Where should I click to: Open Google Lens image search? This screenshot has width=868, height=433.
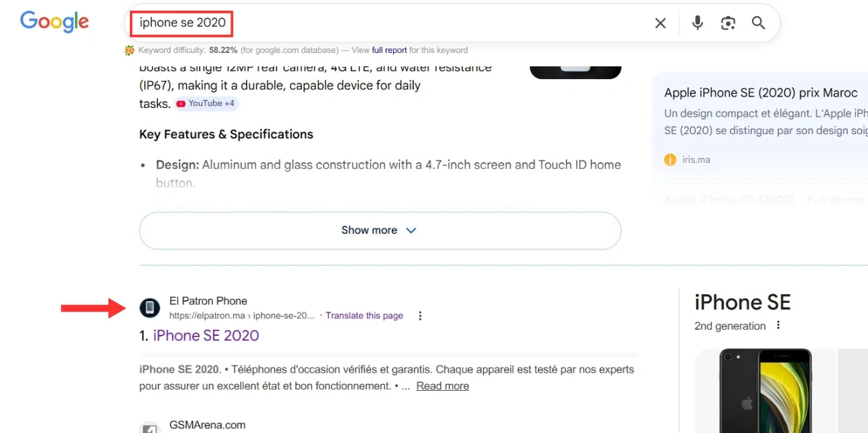point(728,23)
